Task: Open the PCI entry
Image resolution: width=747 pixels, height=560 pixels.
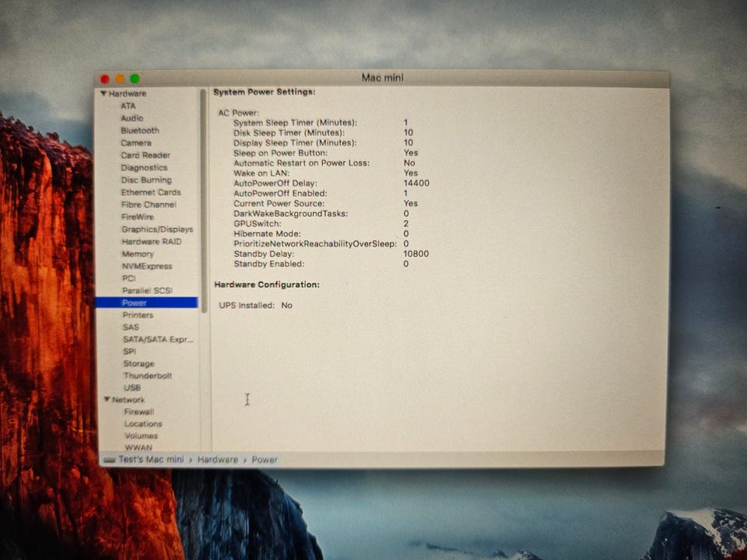Action: click(x=129, y=278)
